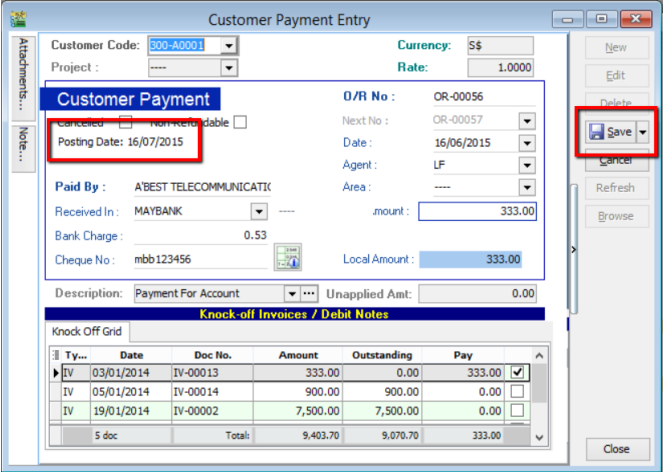Collapse the right side panel arrow

pos(573,249)
